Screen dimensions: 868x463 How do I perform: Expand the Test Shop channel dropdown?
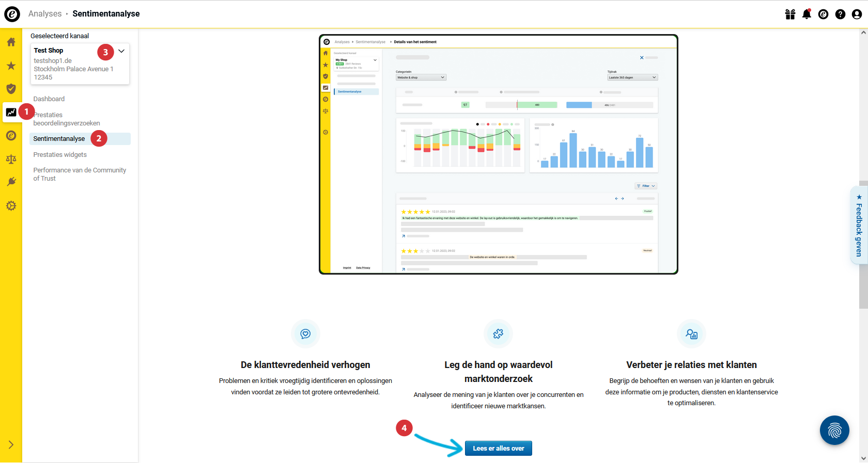[121, 51]
